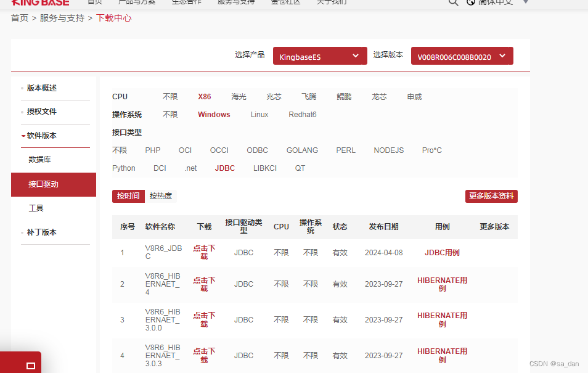Download V8R6_JDBC via 点击下载
Viewport: 588px width, 373px height.
205,253
